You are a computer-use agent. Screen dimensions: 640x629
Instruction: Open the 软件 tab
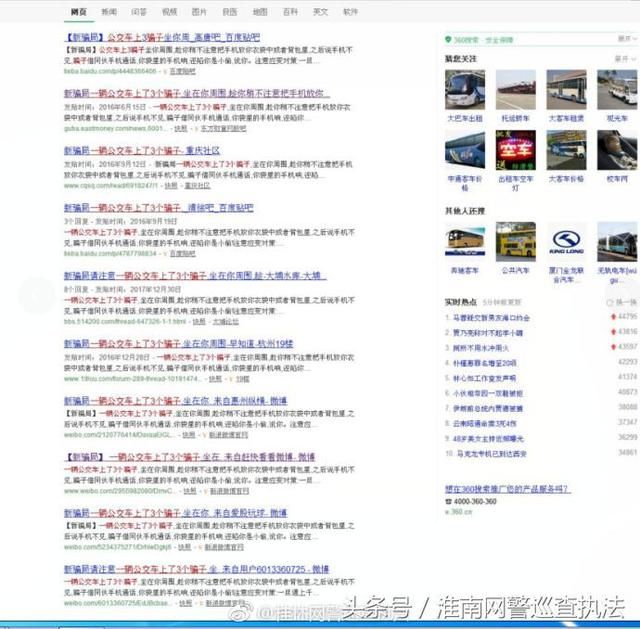pos(351,12)
